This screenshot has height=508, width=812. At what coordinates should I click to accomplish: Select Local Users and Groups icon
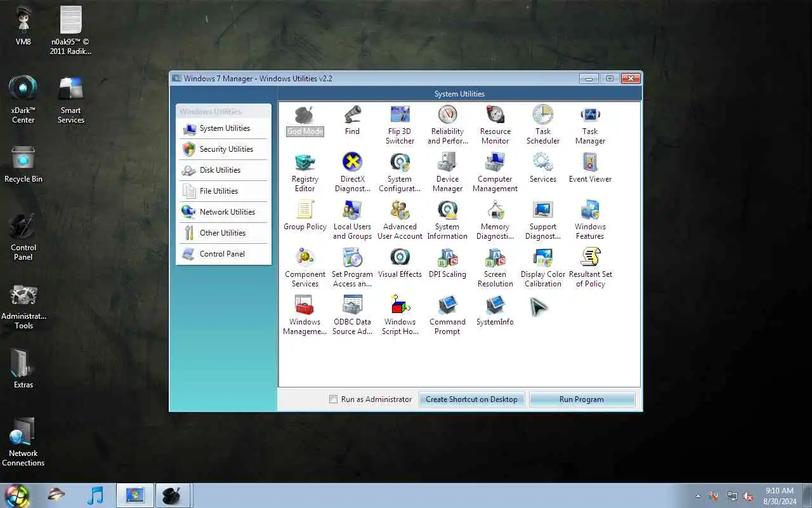pyautogui.click(x=352, y=210)
